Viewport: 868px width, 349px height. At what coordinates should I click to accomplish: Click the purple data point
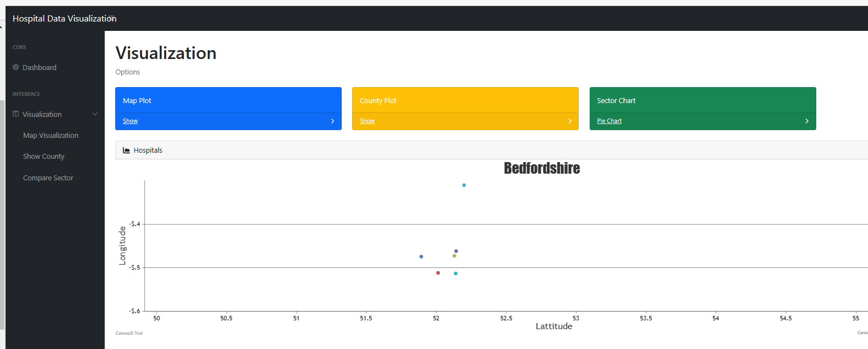pyautogui.click(x=456, y=251)
